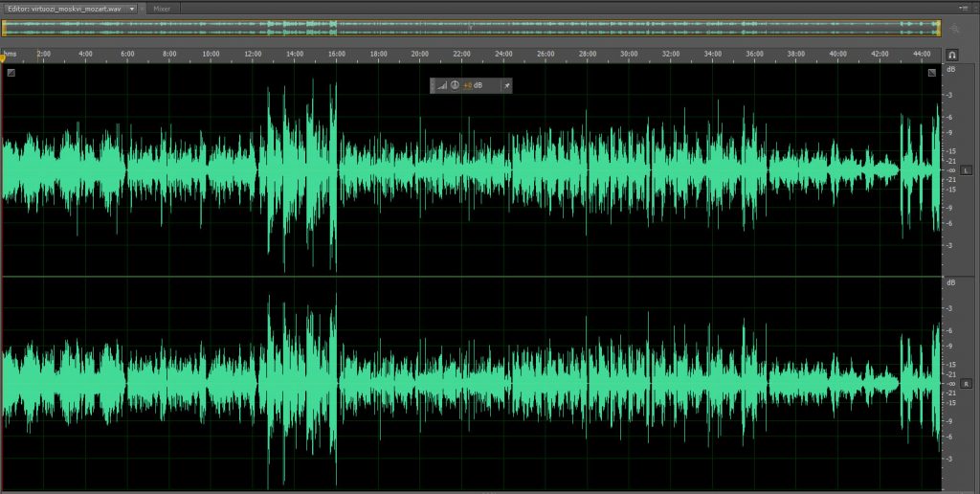Click the amplitude knob in the floating HUD
Screen dimensions: 980x494
[455, 85]
